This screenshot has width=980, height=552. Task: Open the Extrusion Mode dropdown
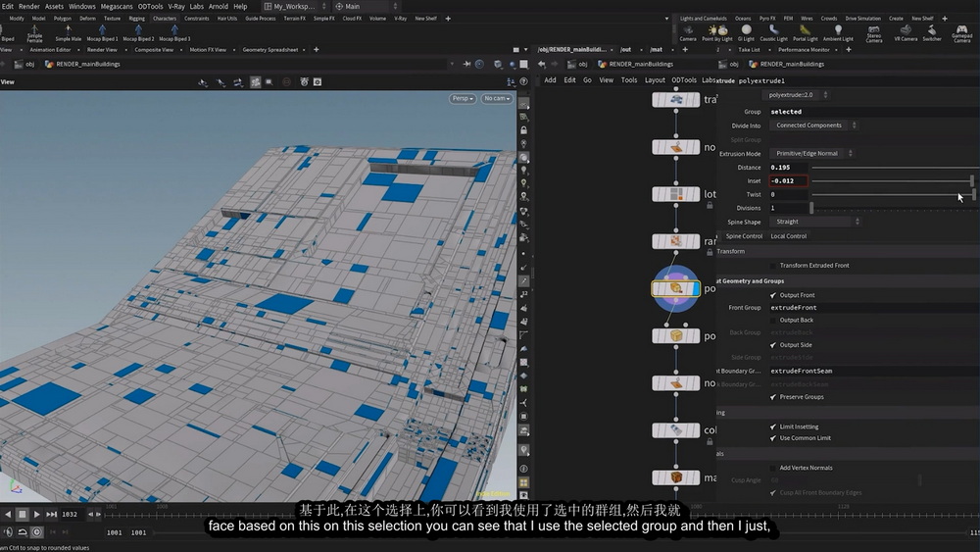[812, 153]
